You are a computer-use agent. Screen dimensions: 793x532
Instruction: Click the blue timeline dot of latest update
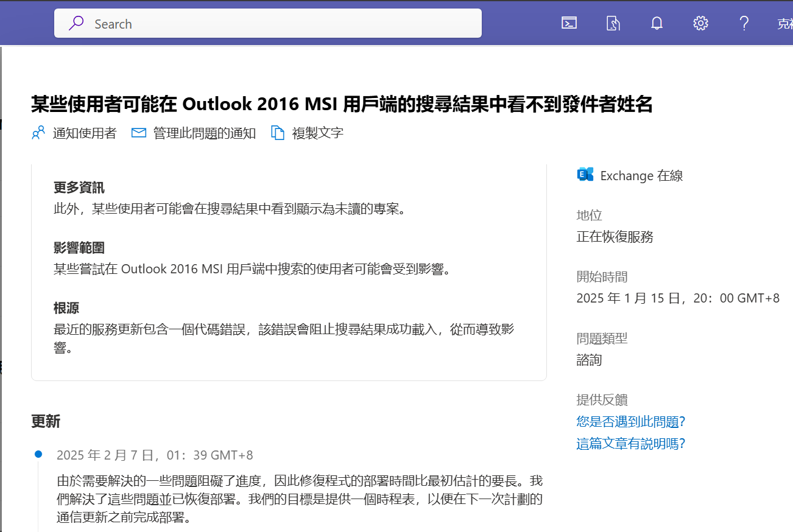coord(38,454)
